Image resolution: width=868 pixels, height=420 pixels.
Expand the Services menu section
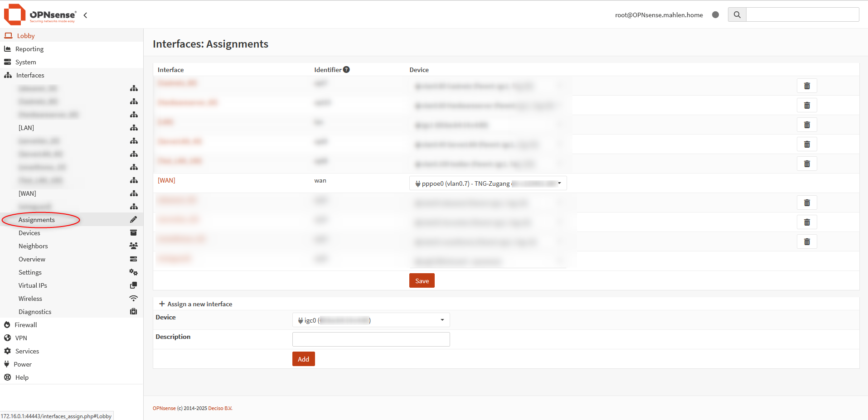[27, 351]
